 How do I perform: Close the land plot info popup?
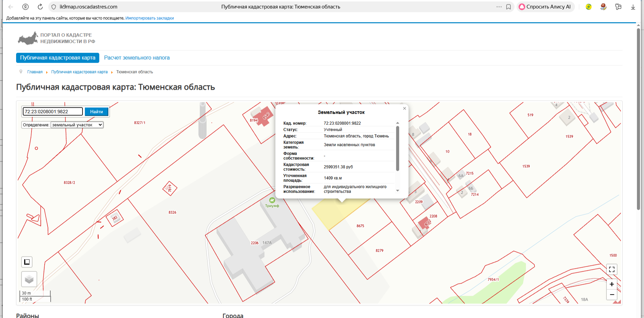point(405,108)
